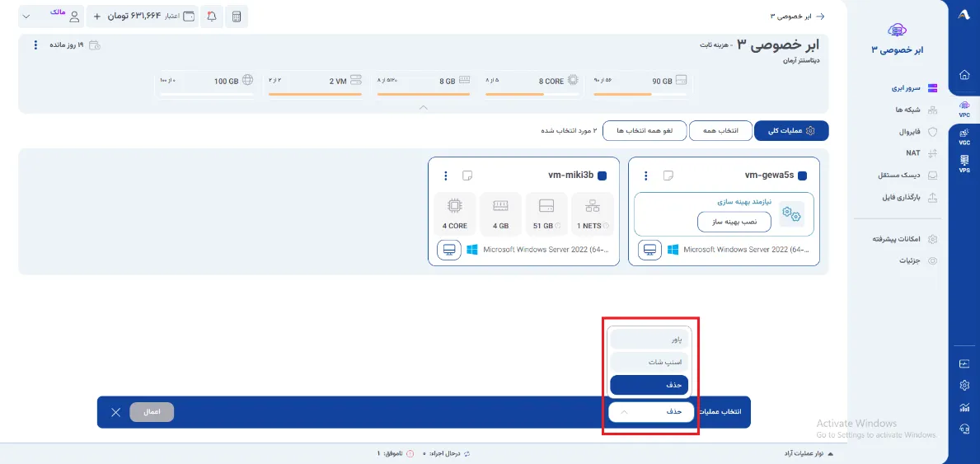Image resolution: width=980 pixels, height=464 pixels.
Task: Open the three-dot menu beside ۱۹ روز مانده
Action: click(35, 45)
